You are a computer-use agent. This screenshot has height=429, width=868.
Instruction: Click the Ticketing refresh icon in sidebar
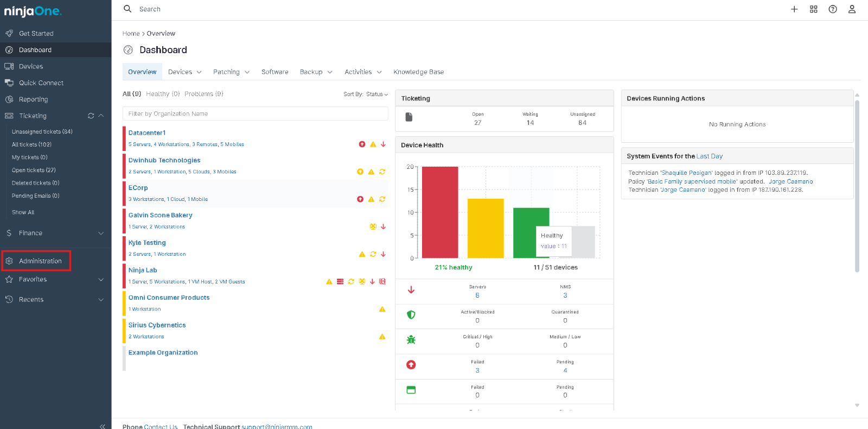pyautogui.click(x=91, y=116)
